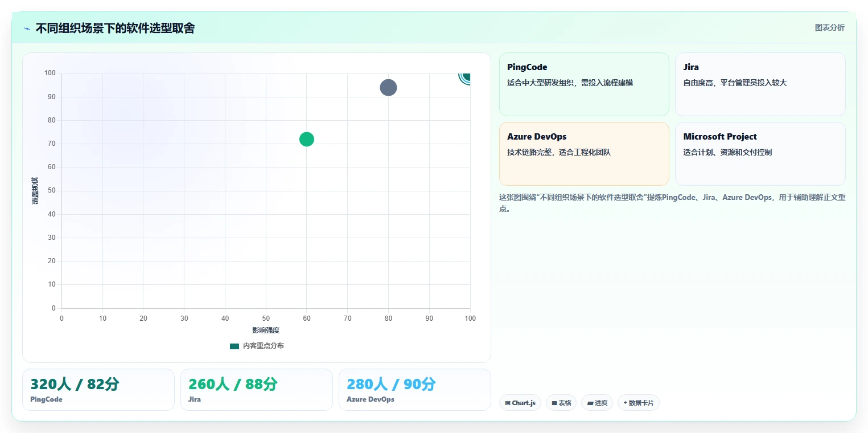Open the PingCode description card
868x433 pixels.
pos(584,84)
